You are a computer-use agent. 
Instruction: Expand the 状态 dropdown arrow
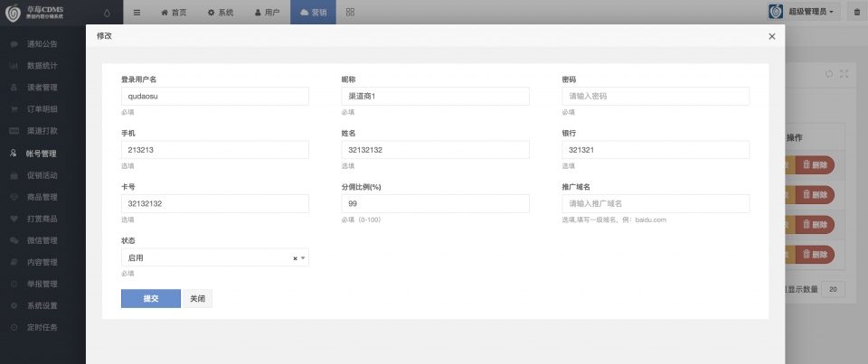tap(303, 257)
